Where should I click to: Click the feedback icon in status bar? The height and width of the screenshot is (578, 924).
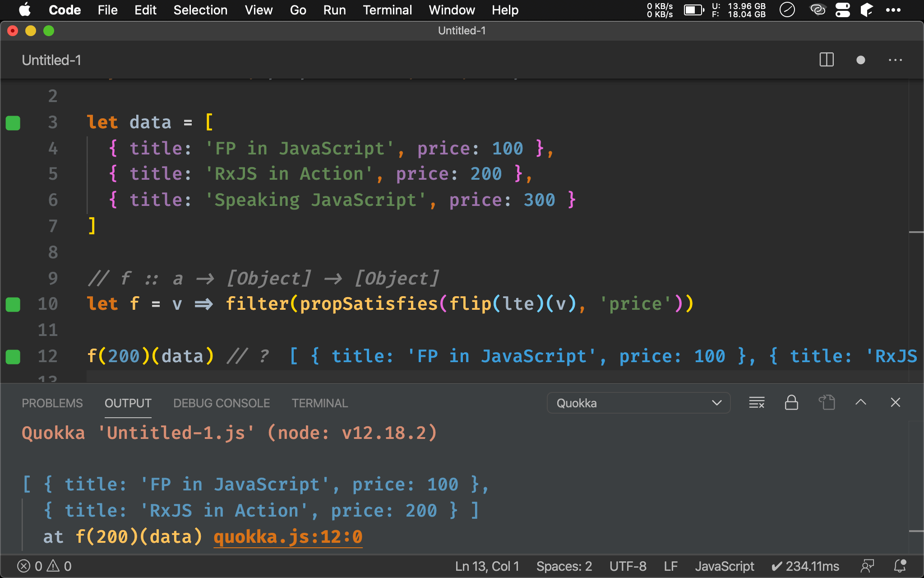[x=867, y=566]
